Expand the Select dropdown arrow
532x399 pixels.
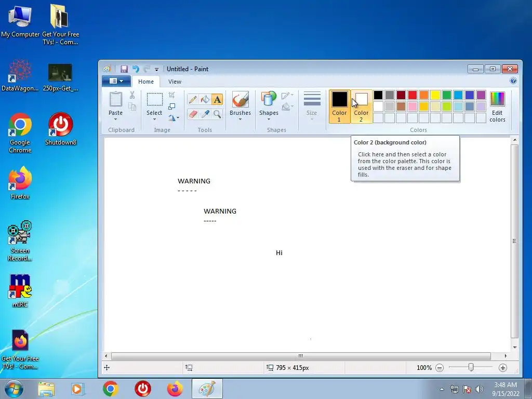coord(154,119)
